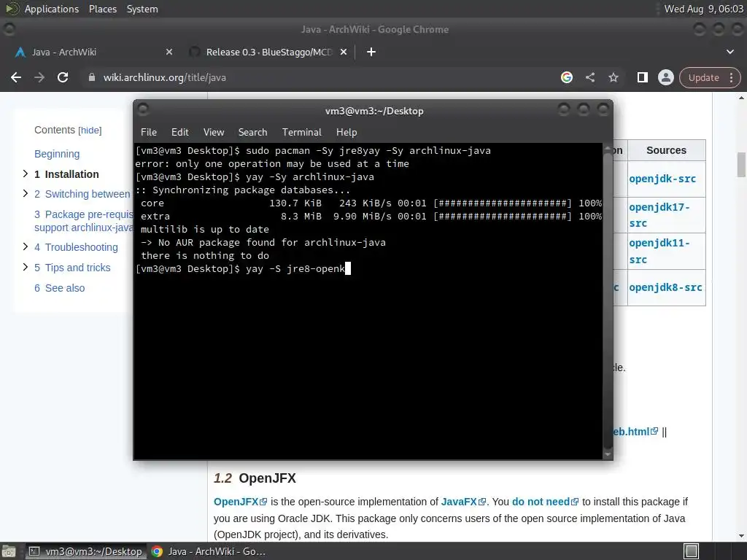Open terminal File menu

[x=149, y=133]
